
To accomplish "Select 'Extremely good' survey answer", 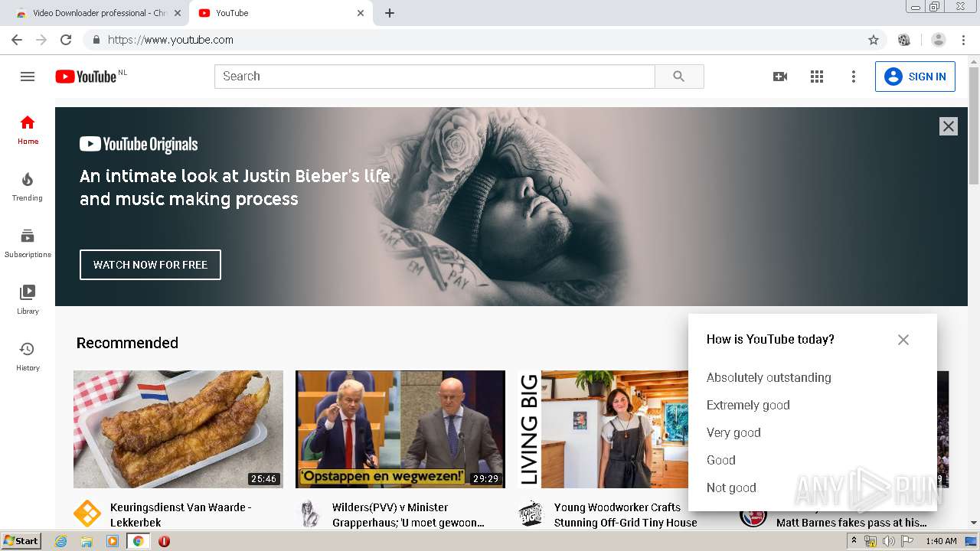I will point(748,405).
